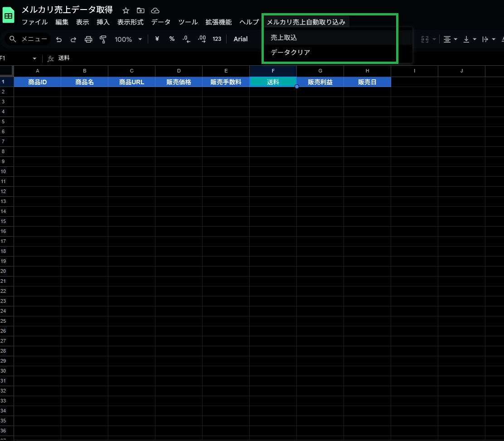Select the 販売手数料 header cell
Image resolution: width=504 pixels, height=441 pixels.
[226, 82]
